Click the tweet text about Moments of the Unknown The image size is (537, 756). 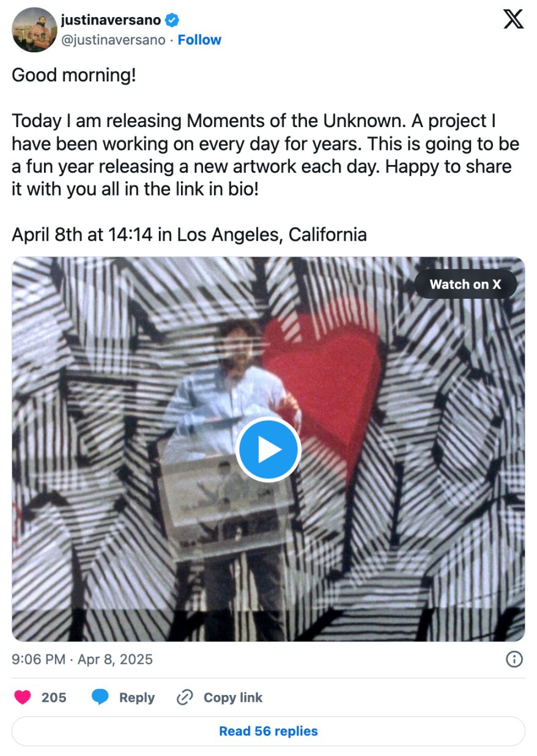click(x=265, y=155)
